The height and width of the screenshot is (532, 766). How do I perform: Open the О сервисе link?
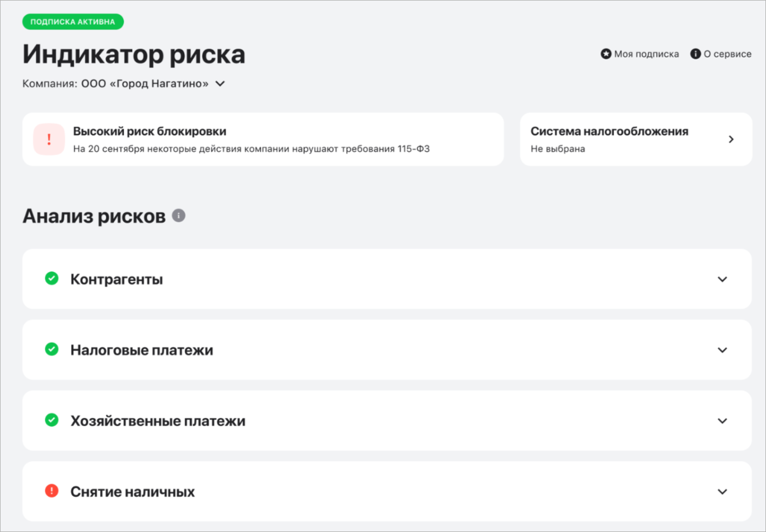pyautogui.click(x=727, y=54)
